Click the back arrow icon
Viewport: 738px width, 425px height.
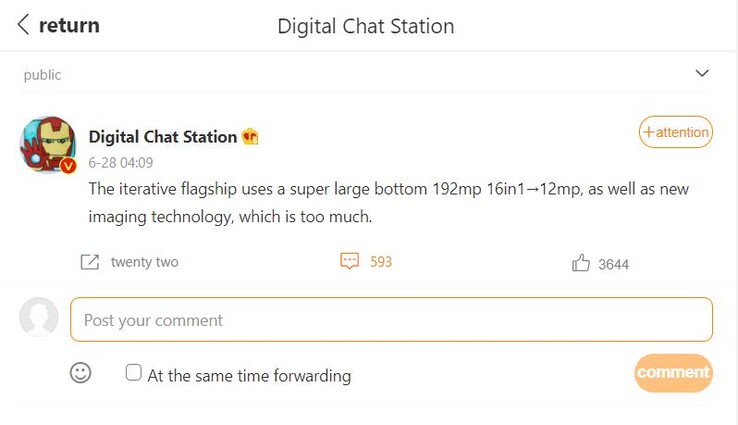(x=24, y=26)
